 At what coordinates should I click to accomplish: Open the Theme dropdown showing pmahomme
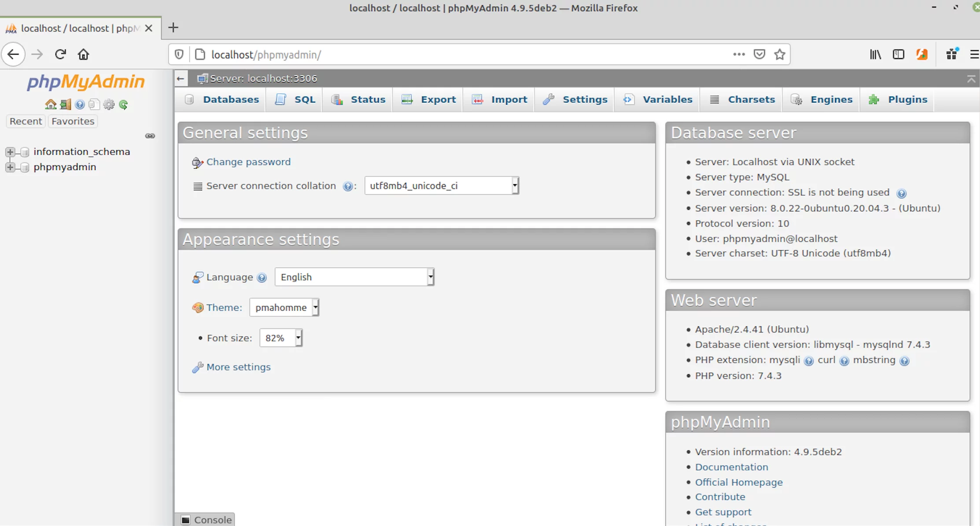[x=284, y=307]
